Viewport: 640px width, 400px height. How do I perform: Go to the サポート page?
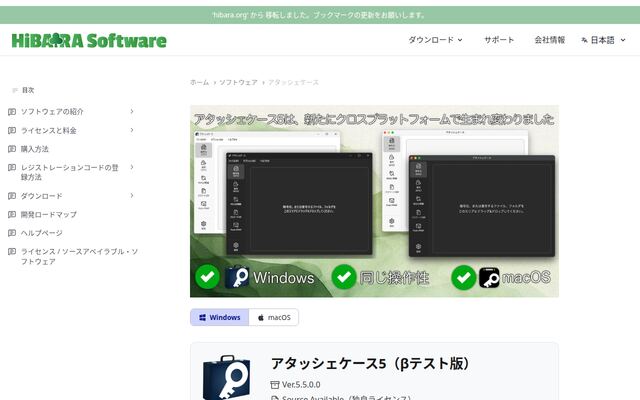[x=499, y=40]
